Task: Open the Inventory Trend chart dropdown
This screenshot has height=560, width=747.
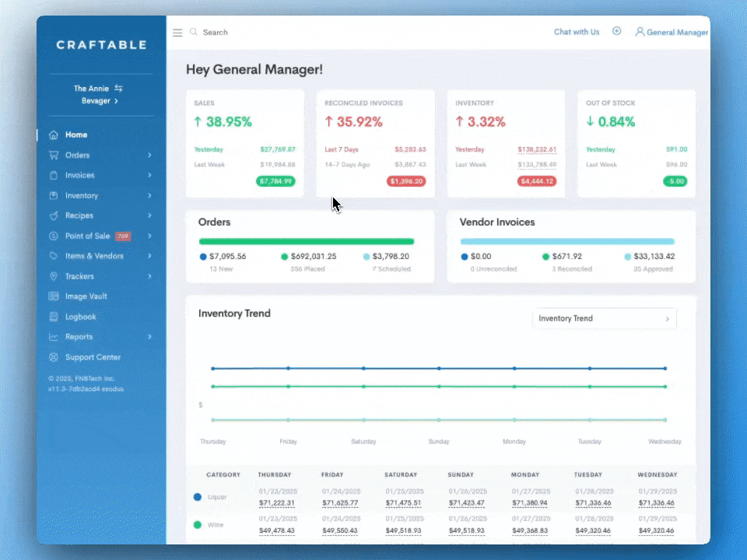Action: point(604,319)
